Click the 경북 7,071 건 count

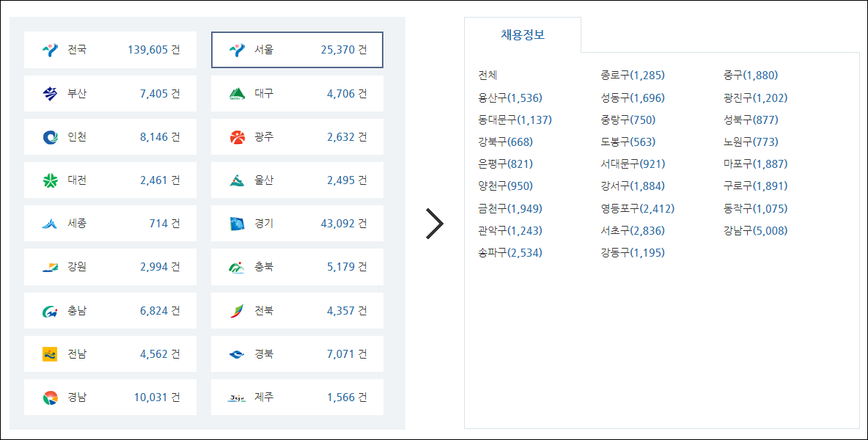coord(347,354)
